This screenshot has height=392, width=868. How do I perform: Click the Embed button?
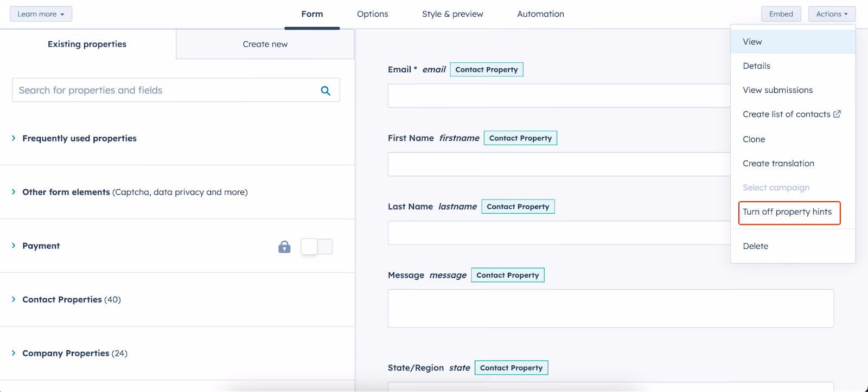click(781, 14)
